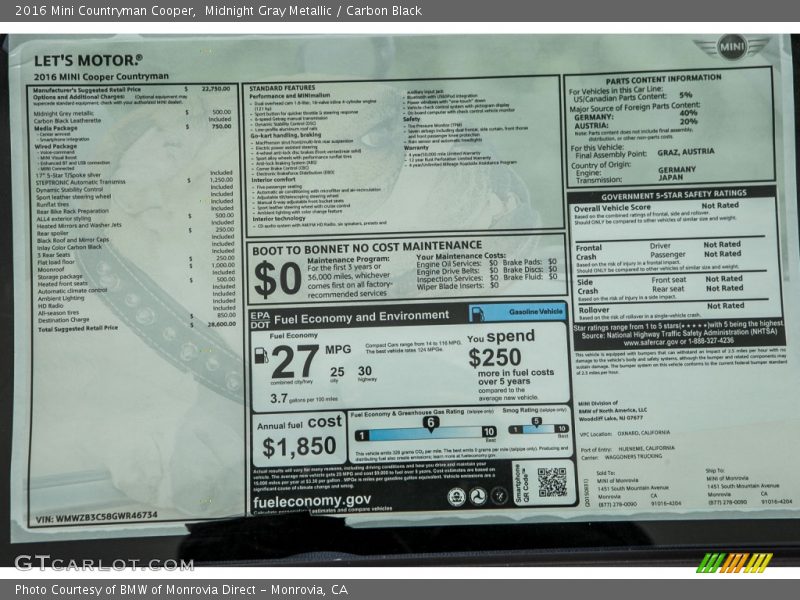Click the $250 fuel cost figure

[494, 357]
